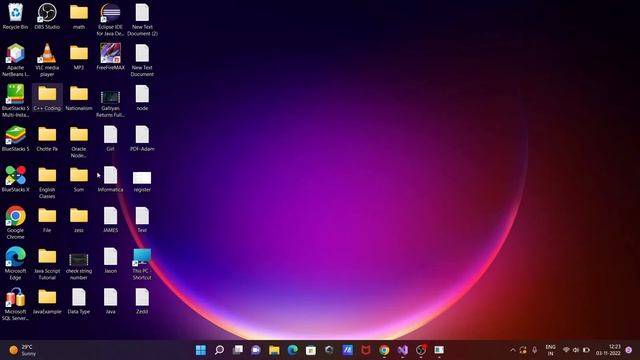Open McAfee from the taskbar
This screenshot has height=360, width=640.
366,350
